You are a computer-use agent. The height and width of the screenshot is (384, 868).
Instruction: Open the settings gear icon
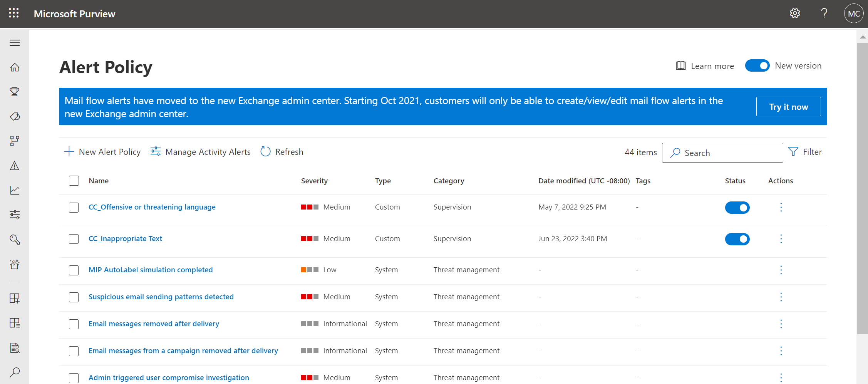tap(795, 13)
